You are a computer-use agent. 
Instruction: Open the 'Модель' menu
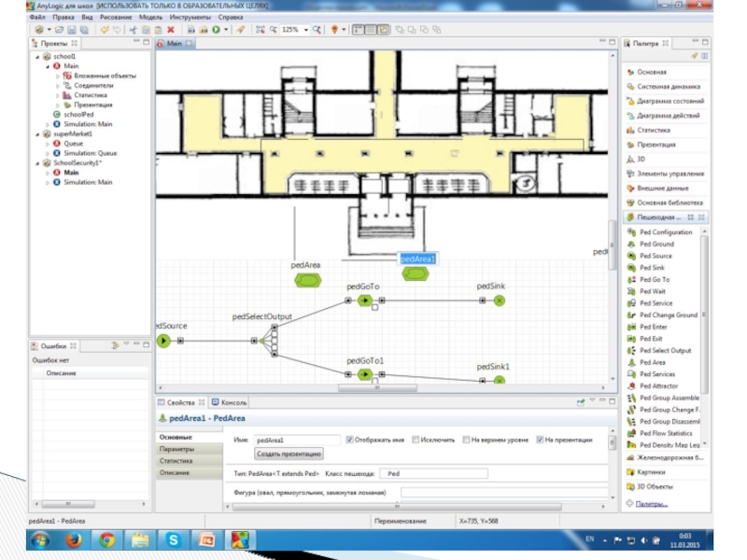pyautogui.click(x=150, y=17)
